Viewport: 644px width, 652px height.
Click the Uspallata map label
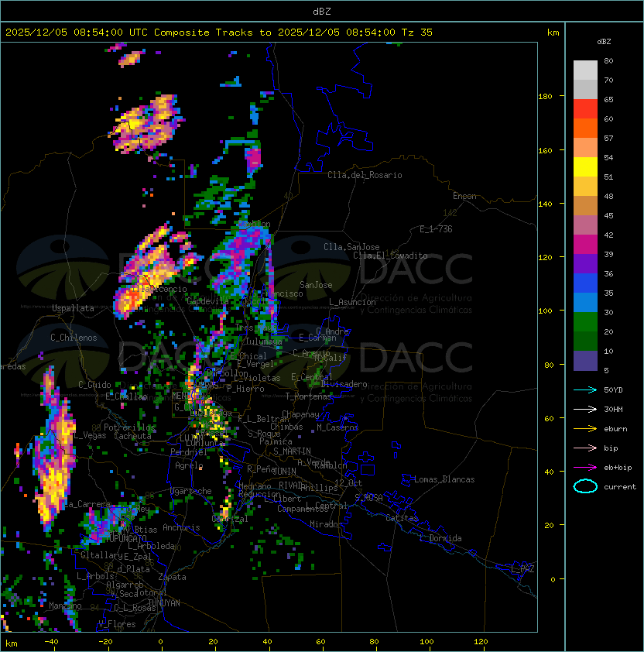click(73, 308)
